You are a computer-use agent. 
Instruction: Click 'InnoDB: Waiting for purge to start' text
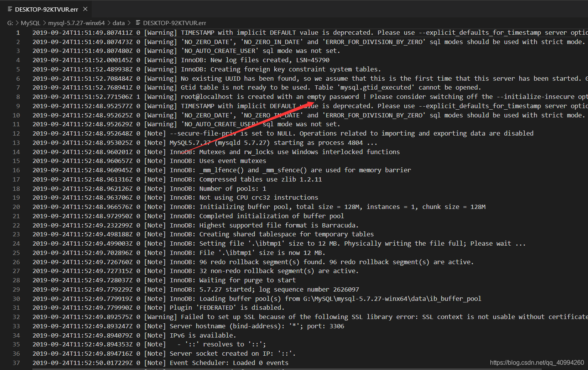[x=233, y=280]
